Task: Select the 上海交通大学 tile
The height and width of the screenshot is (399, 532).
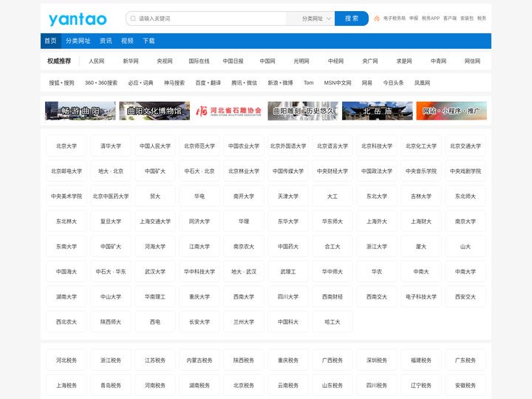Action: (155, 221)
